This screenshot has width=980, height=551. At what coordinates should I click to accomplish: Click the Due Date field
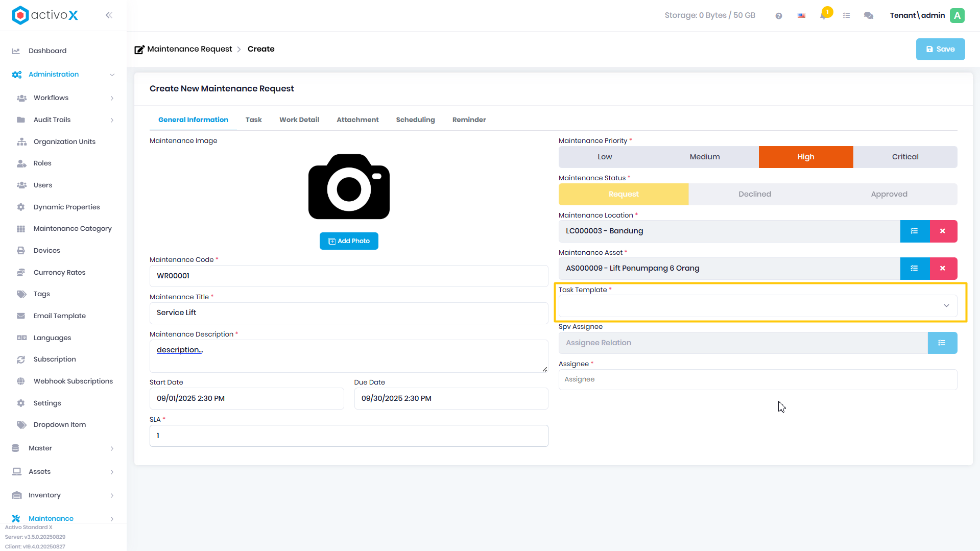451,399
